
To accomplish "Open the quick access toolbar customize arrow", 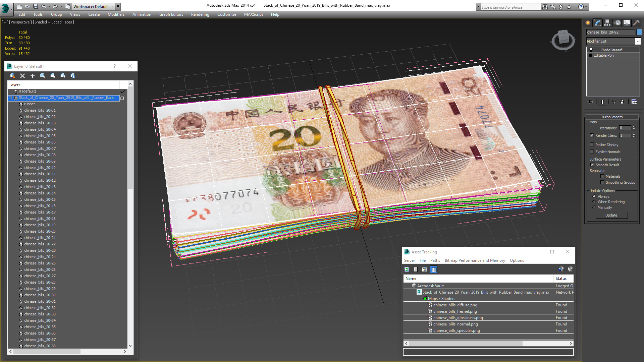I will tap(118, 7).
